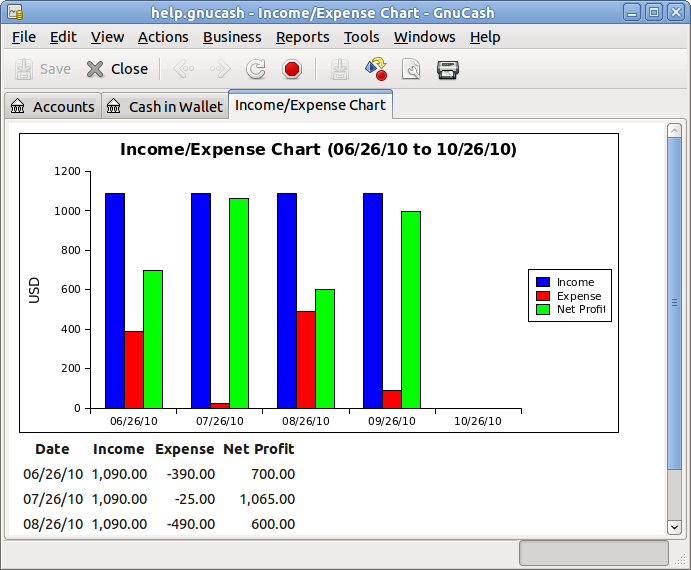This screenshot has height=570, width=691.
Task: Click the -25.00 expense value
Action: (194, 499)
